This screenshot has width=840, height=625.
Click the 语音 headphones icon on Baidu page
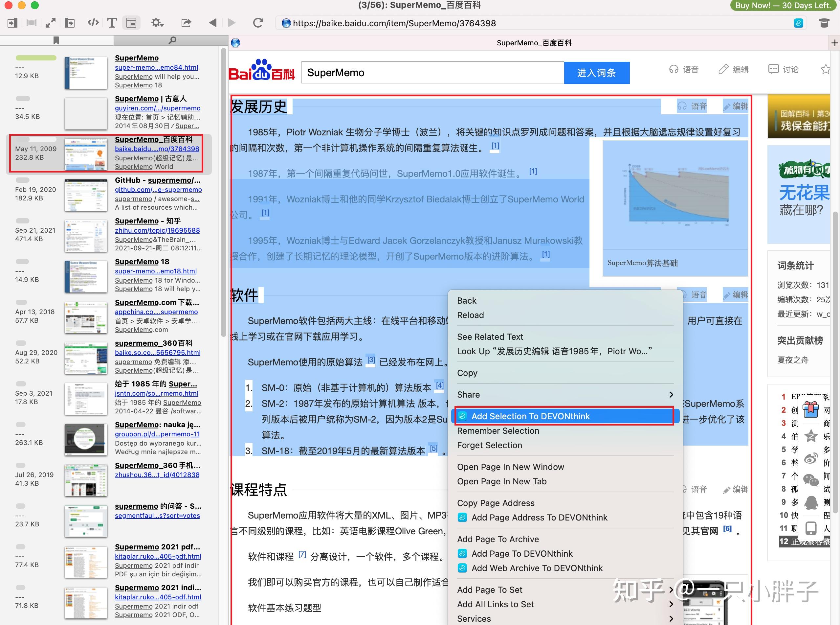pyautogui.click(x=684, y=69)
